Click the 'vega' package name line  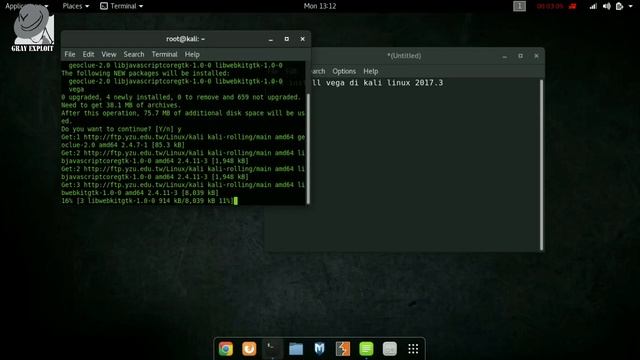click(76, 89)
